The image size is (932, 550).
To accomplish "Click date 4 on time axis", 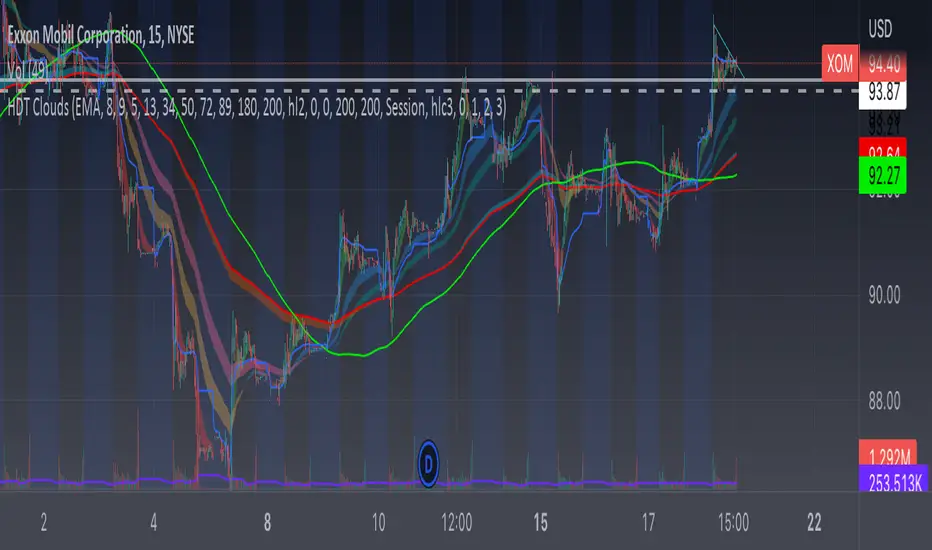I will pos(153,523).
